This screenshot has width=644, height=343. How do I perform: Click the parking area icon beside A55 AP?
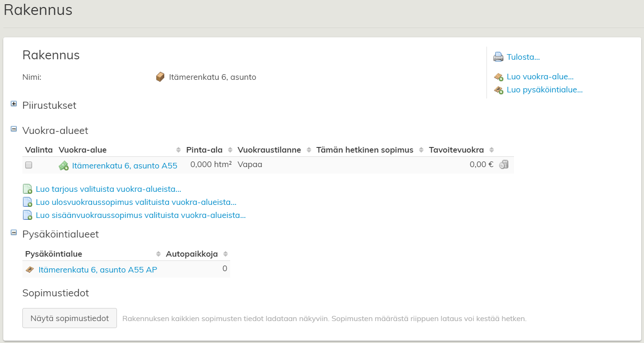[x=30, y=270]
